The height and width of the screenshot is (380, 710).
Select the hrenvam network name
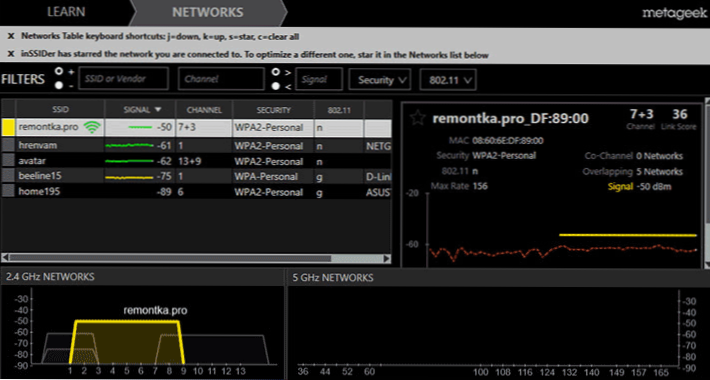(x=38, y=145)
